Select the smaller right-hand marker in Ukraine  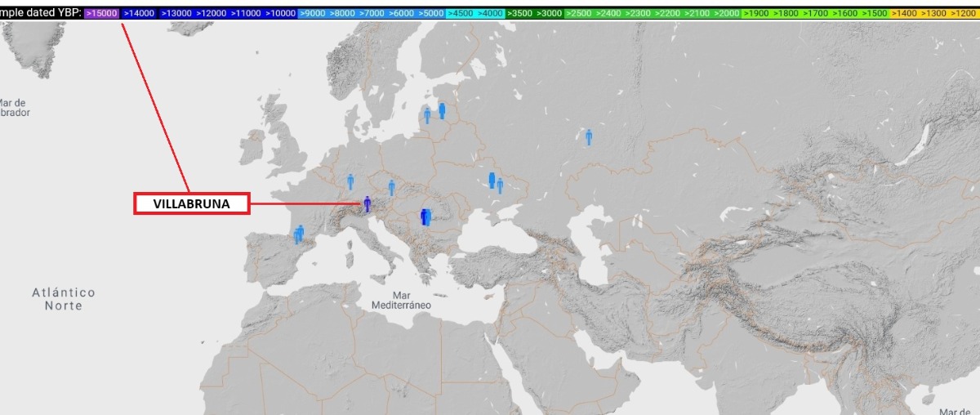pyautogui.click(x=500, y=186)
